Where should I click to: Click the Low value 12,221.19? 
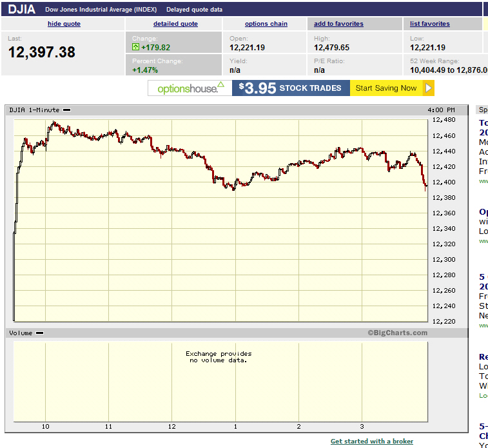(x=427, y=47)
